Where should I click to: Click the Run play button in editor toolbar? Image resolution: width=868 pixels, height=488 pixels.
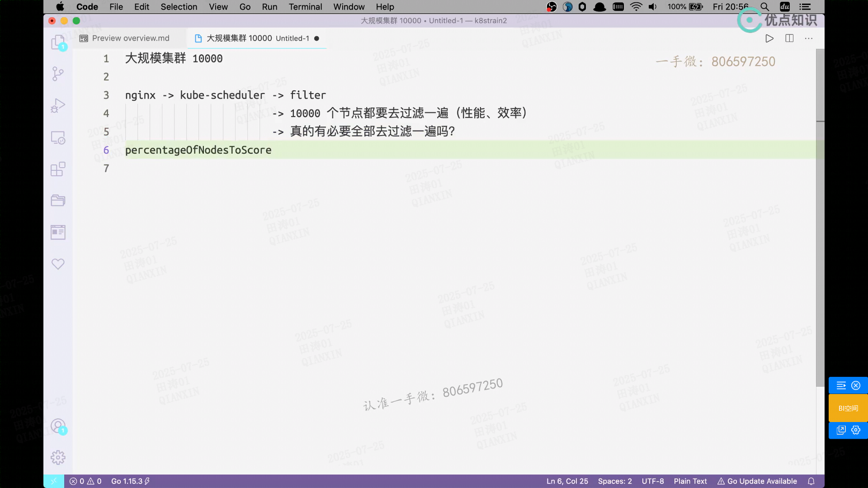(x=769, y=38)
